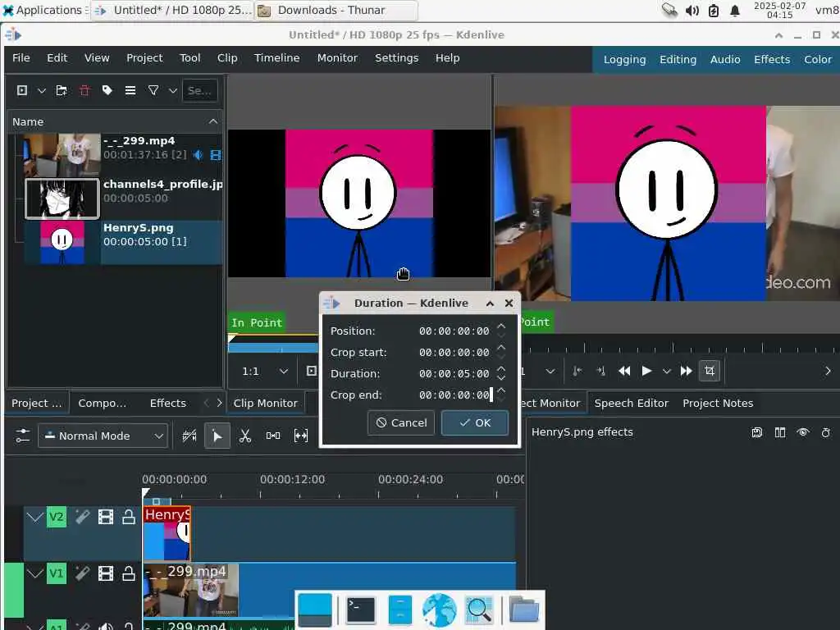The width and height of the screenshot is (840, 630).
Task: Open the add clip icon in project bin
Action: pyautogui.click(x=22, y=90)
